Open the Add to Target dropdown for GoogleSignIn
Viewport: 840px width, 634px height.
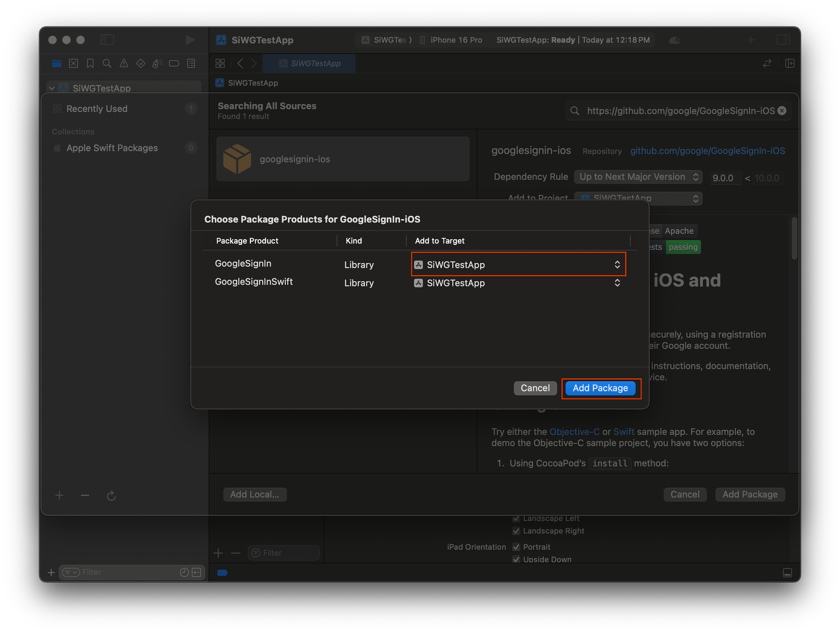point(518,265)
